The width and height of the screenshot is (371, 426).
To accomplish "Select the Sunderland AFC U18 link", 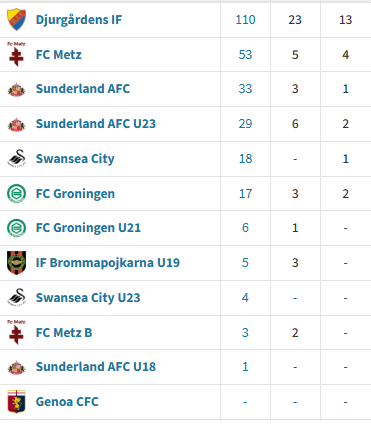I will tap(96, 367).
